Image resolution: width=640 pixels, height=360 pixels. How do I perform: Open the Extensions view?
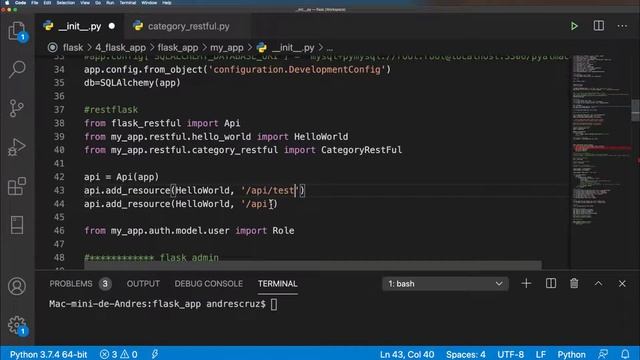[x=17, y=186]
